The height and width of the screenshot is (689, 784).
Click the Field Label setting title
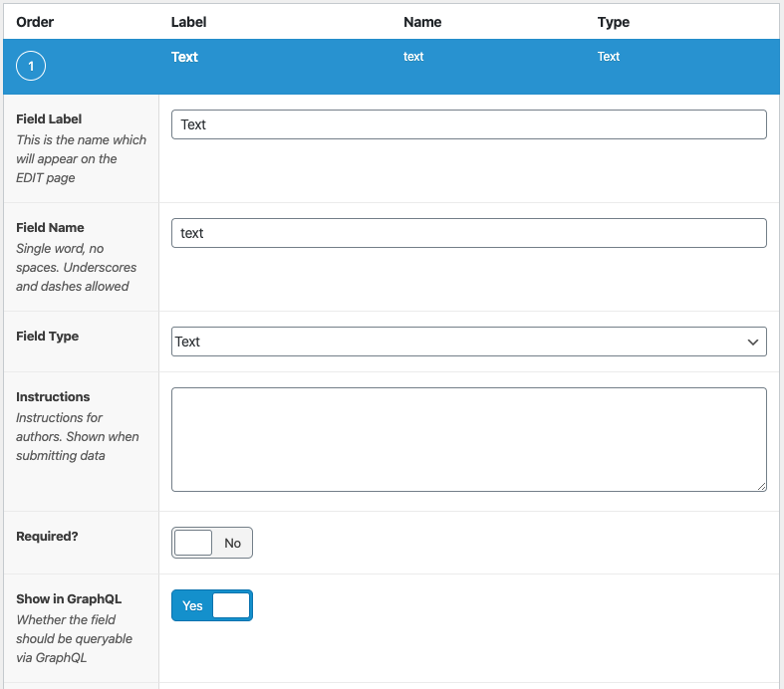(49, 118)
